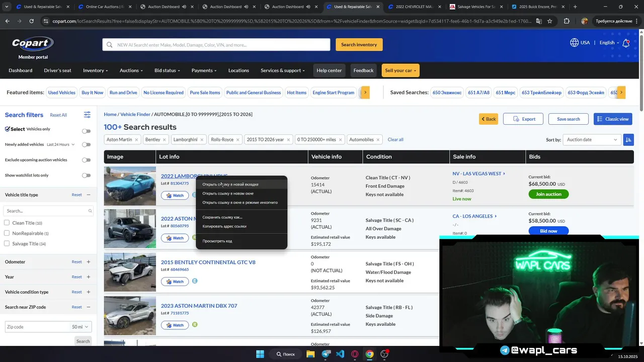Remove the 2015 TO 2026 year chip
644x362 pixels.
point(288,140)
